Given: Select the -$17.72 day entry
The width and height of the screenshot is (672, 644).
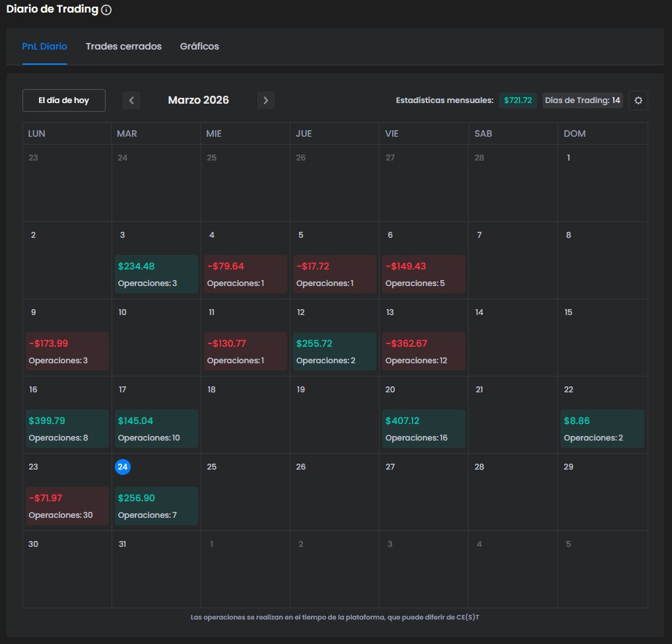Looking at the screenshot, I should tap(334, 274).
